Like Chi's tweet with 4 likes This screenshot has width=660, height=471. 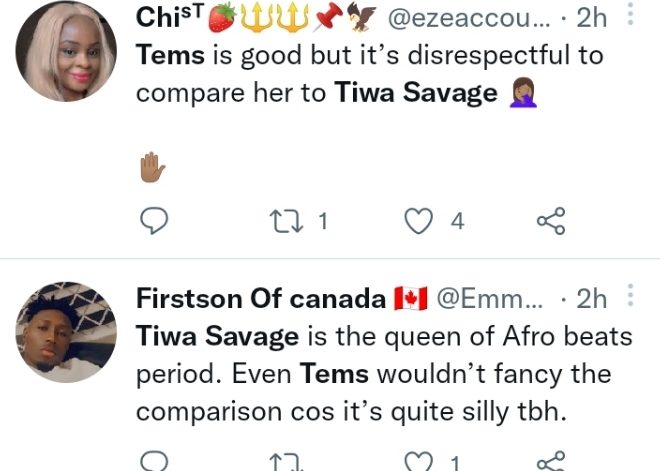[417, 221]
